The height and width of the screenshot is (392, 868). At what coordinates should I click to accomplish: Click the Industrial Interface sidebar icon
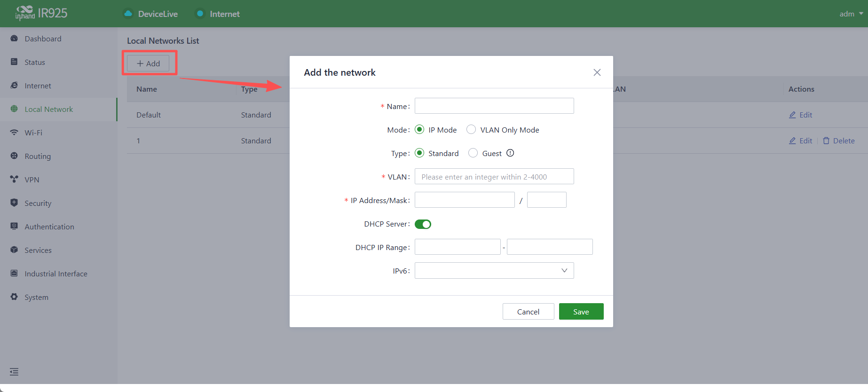click(14, 274)
